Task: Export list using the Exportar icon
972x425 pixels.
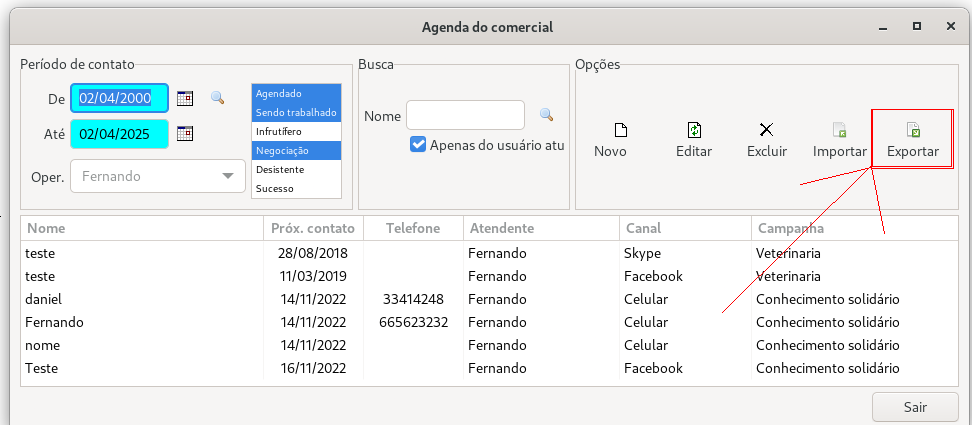Action: point(912,129)
